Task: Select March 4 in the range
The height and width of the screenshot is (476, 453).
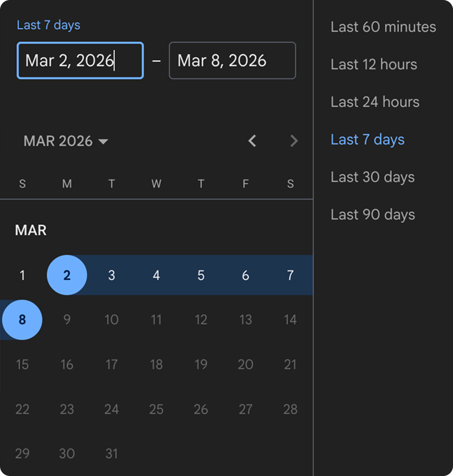Action: click(156, 275)
